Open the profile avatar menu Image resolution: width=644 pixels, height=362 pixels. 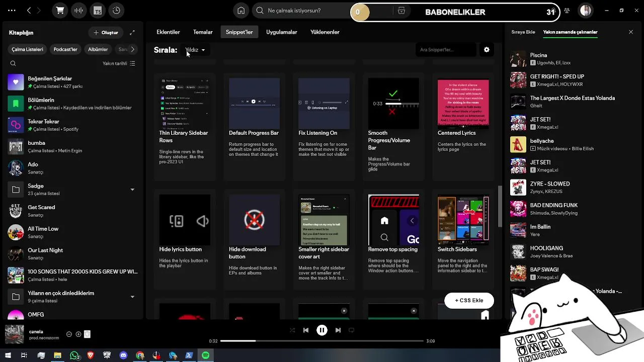click(x=586, y=11)
